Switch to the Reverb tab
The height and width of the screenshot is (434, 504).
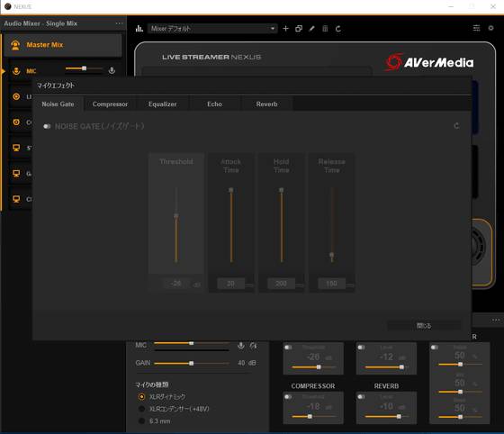click(266, 104)
